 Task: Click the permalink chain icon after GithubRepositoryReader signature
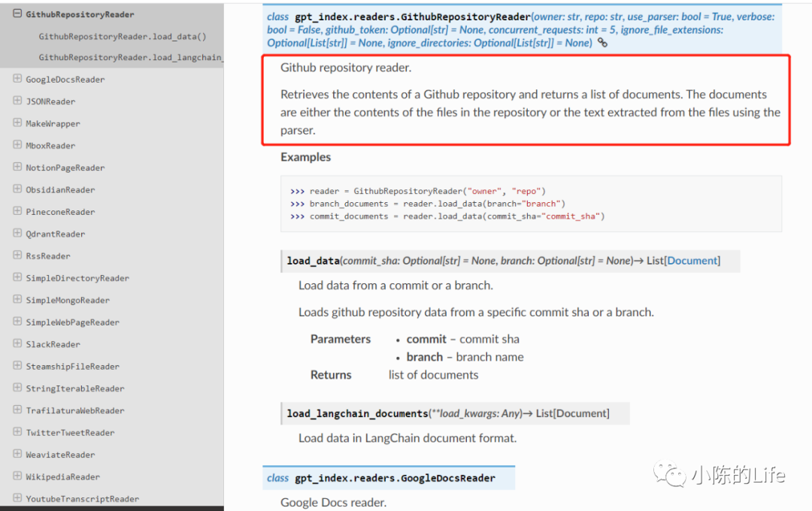(x=602, y=42)
